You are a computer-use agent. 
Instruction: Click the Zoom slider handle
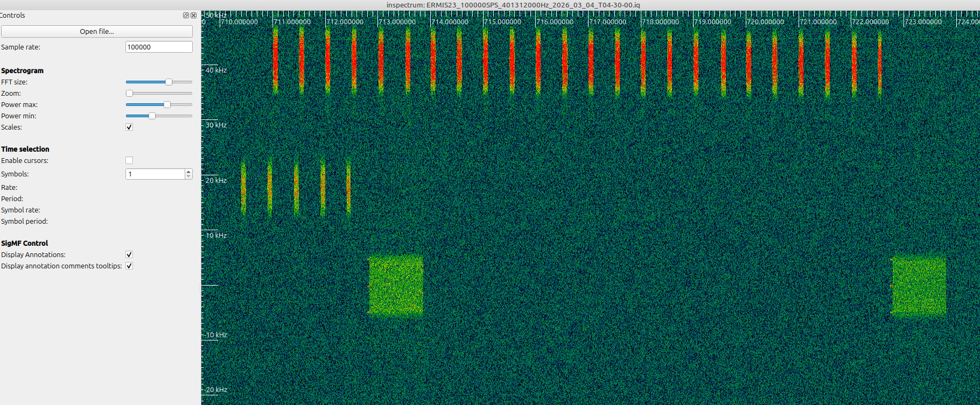click(129, 94)
